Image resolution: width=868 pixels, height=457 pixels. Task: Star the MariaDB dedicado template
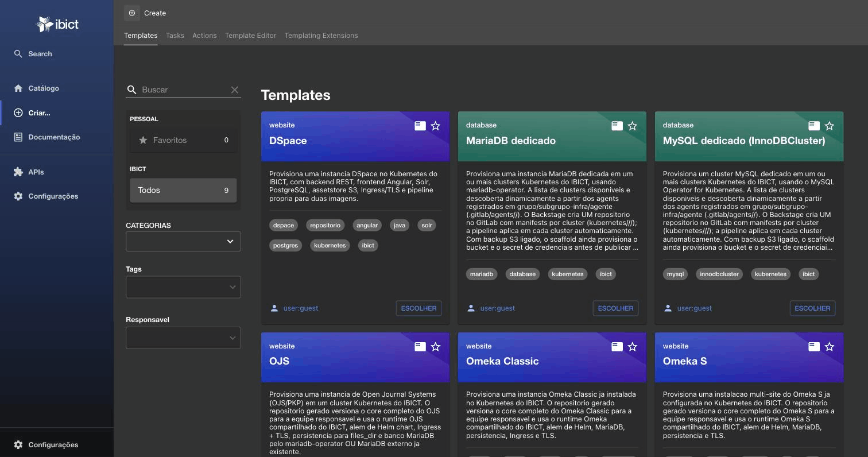[x=633, y=126]
